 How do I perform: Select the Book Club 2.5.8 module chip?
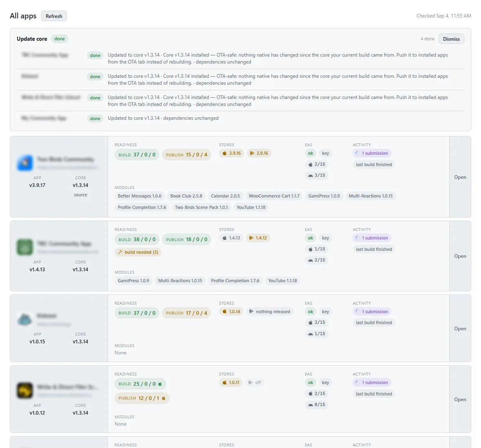186,196
